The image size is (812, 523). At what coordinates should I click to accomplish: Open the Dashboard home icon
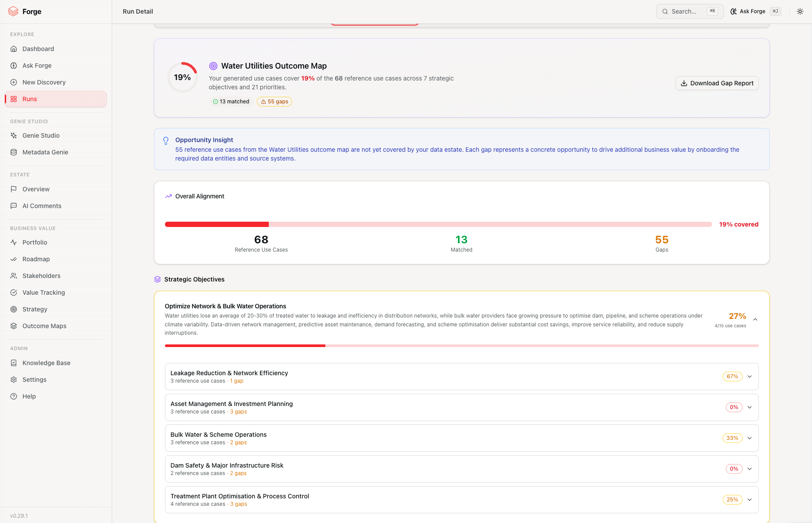[x=14, y=49]
